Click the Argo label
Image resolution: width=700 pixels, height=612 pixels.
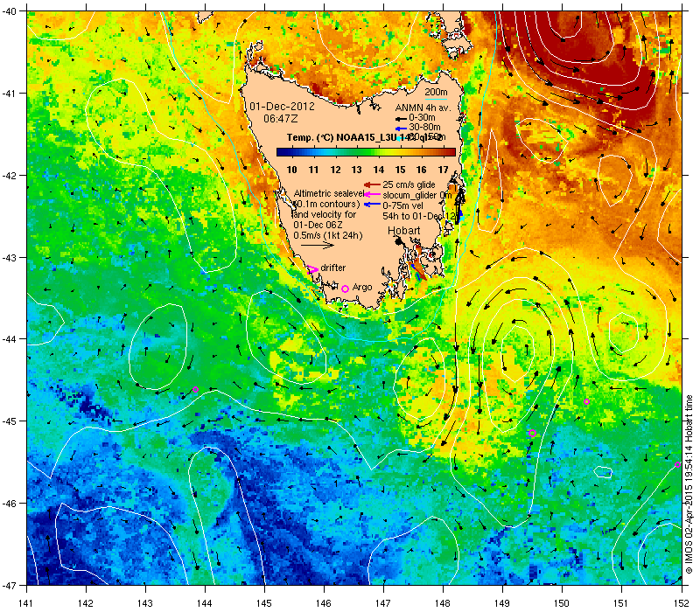click(x=362, y=288)
